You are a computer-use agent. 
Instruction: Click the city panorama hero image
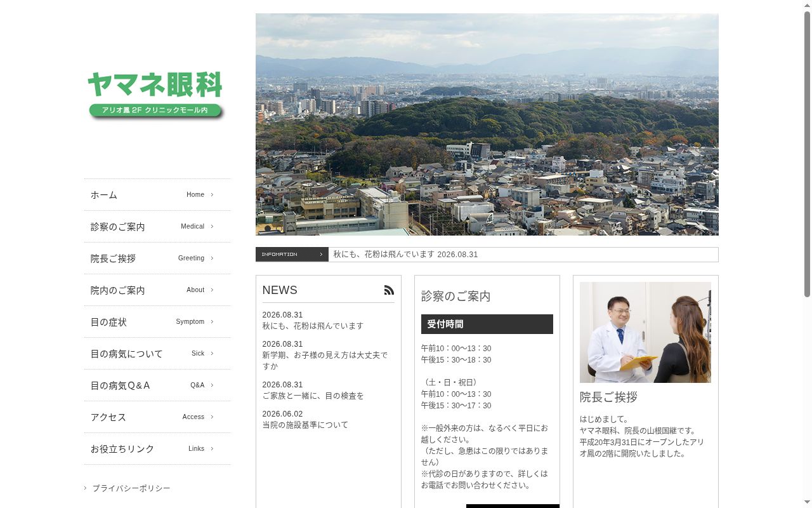pyautogui.click(x=487, y=124)
